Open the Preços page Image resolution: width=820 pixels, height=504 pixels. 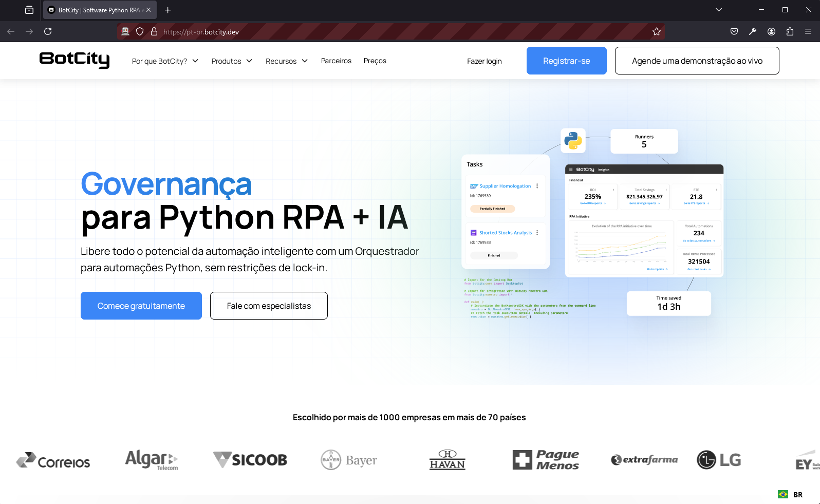pos(375,61)
